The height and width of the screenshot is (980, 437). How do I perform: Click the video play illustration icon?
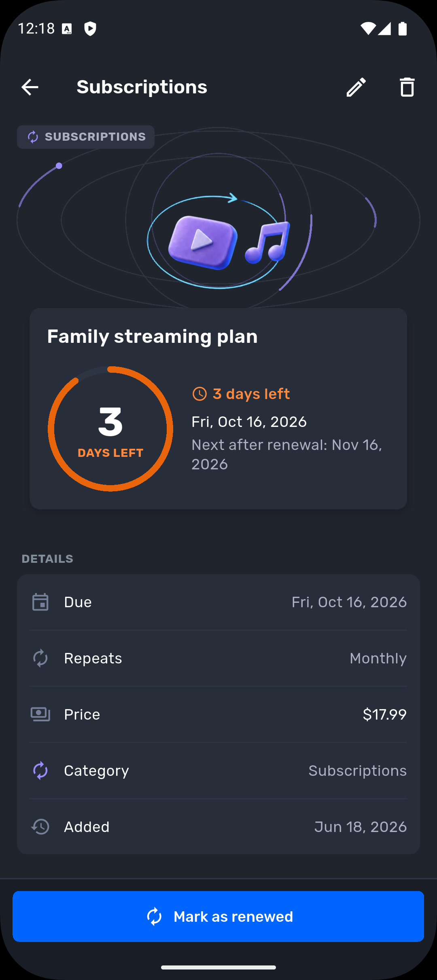pyautogui.click(x=202, y=243)
